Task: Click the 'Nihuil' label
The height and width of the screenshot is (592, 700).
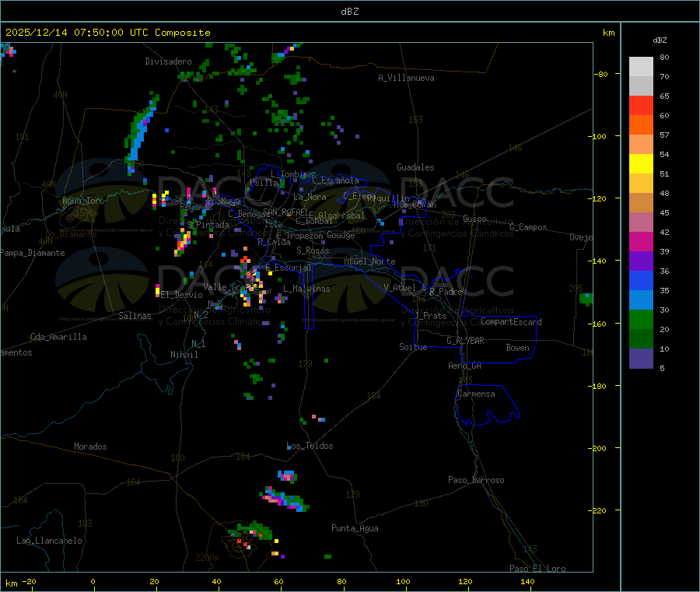Action: point(184,355)
